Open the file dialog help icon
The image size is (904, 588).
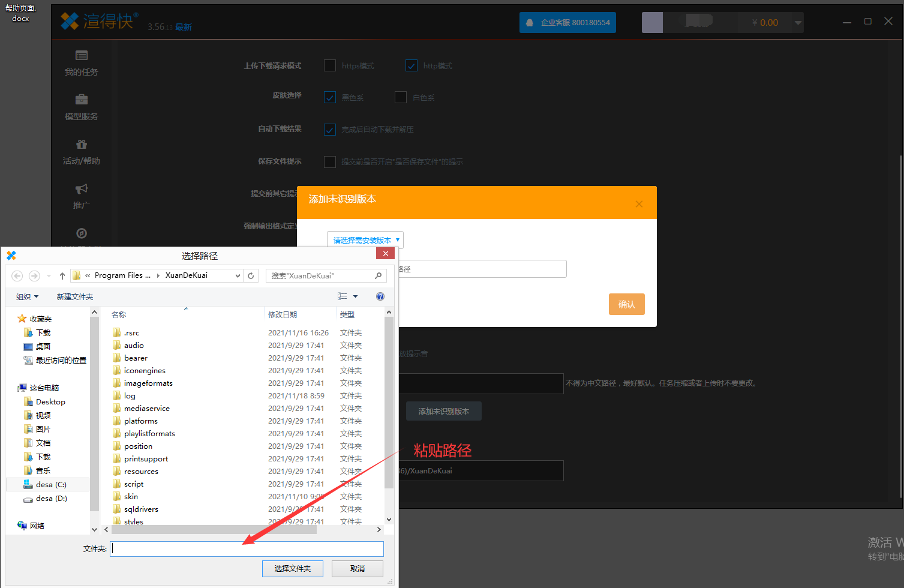(380, 296)
